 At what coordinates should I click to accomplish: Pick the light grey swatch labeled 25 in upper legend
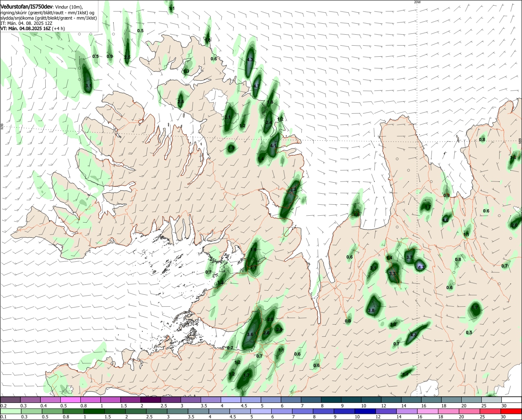(492, 400)
